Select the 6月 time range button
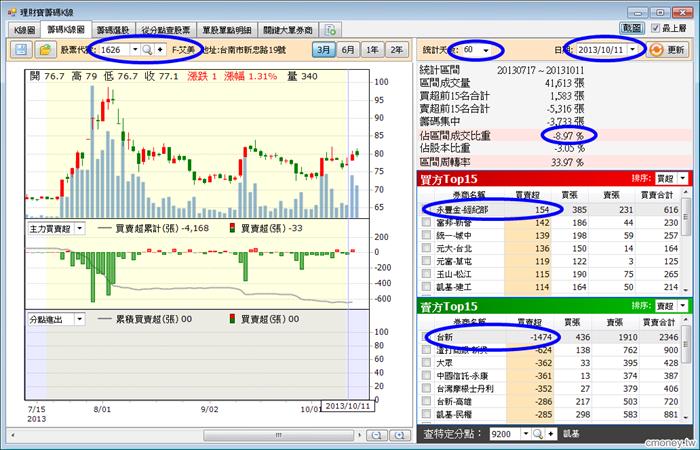Screen dimensions: 700x450 tap(348, 50)
